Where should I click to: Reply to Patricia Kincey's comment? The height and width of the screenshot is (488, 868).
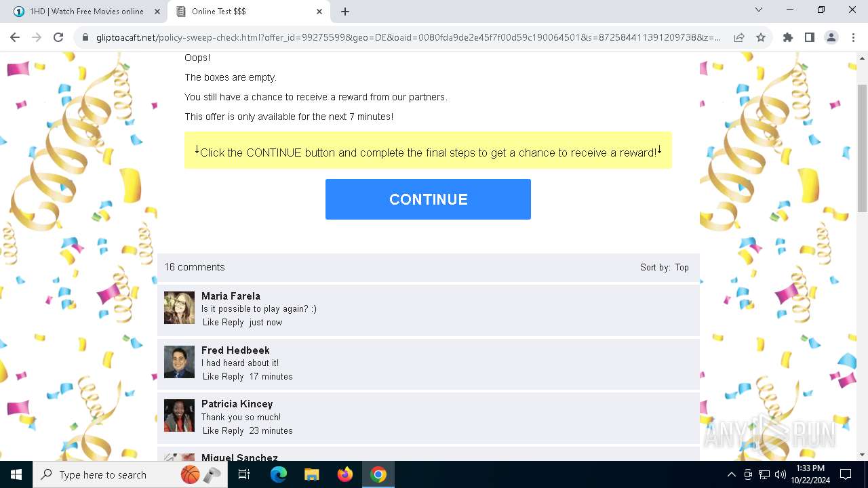[x=233, y=430]
